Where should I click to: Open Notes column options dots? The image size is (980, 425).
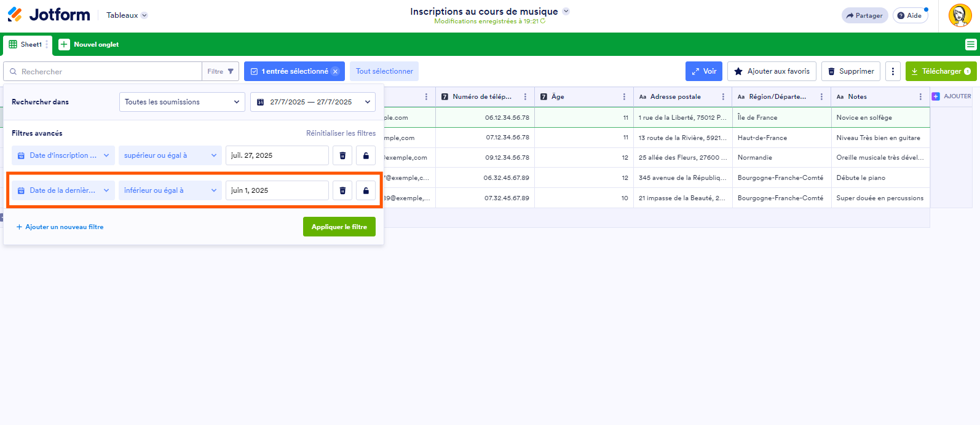pos(920,97)
